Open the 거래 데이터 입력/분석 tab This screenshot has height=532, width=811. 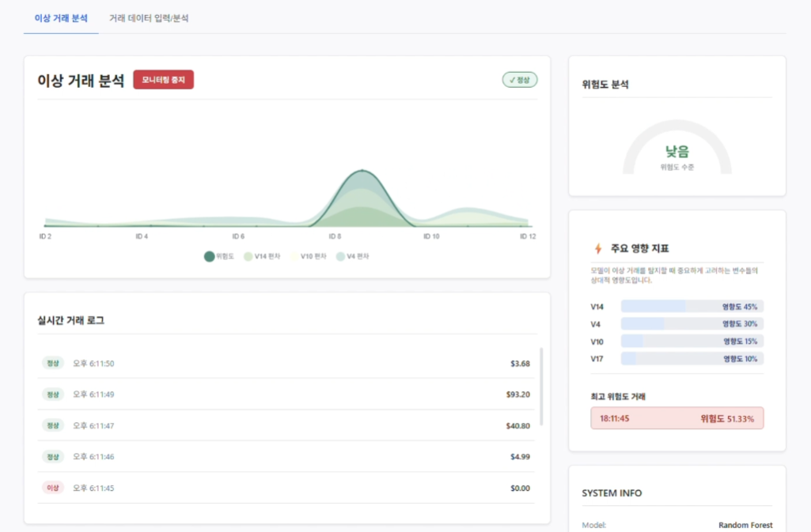tap(149, 17)
